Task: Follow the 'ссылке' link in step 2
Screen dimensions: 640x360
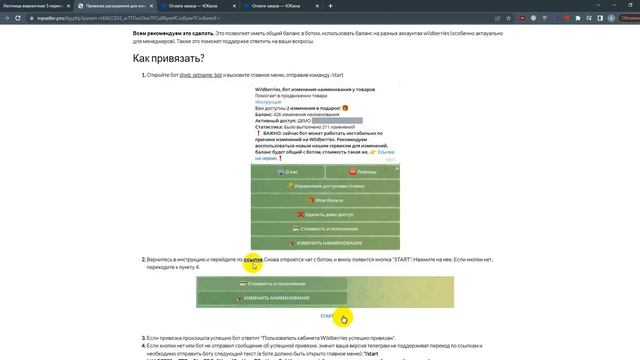Action: [x=253, y=260]
